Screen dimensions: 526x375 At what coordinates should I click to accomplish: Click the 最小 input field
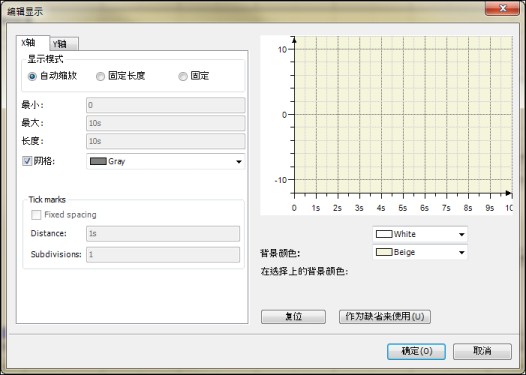166,105
